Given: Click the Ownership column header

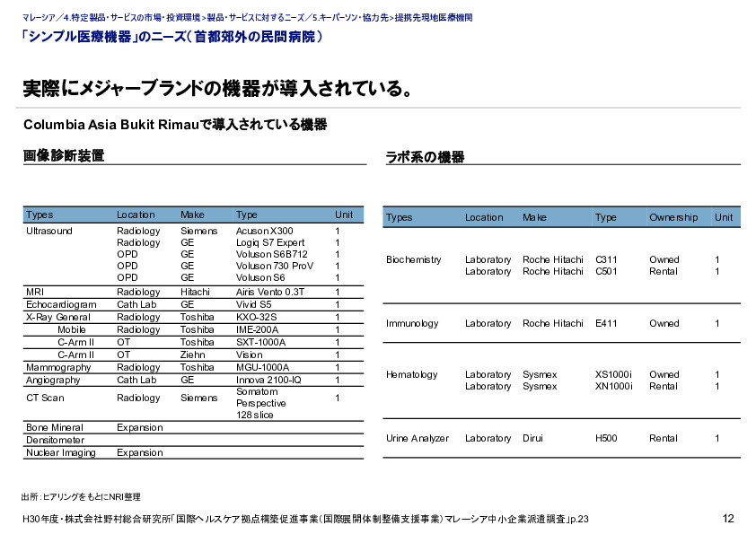Looking at the screenshot, I should (673, 217).
